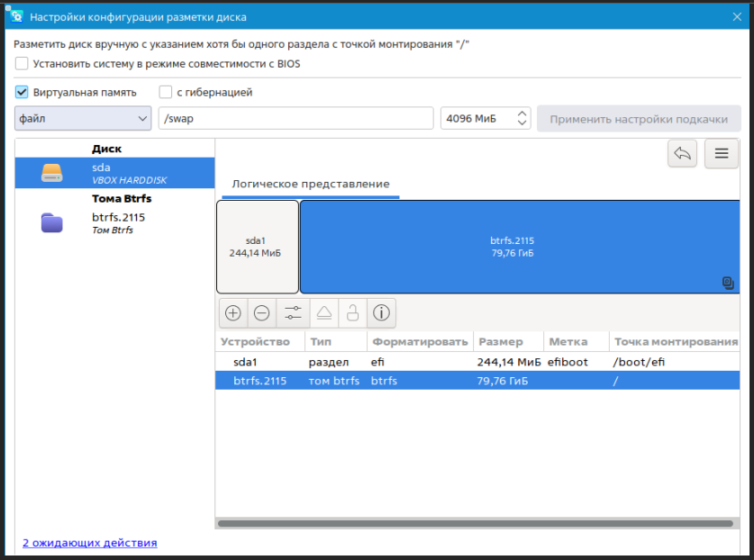Open the 2 ожидающих действия link
Image resolution: width=754 pixels, height=560 pixels.
click(89, 543)
